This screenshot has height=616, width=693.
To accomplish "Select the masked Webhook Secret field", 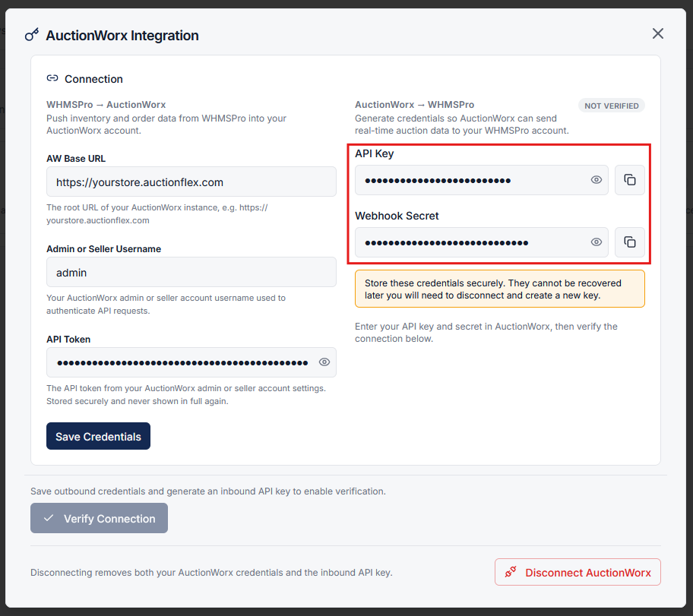I will coord(481,242).
